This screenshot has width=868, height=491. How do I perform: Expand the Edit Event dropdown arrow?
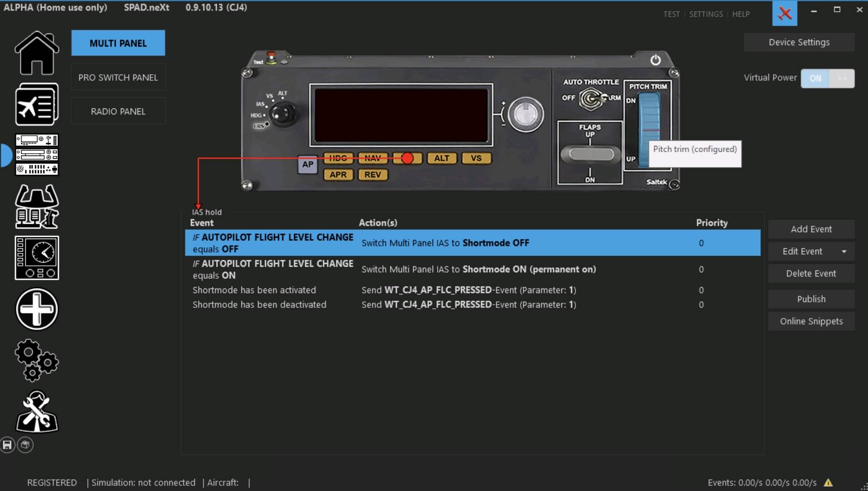pyautogui.click(x=844, y=251)
